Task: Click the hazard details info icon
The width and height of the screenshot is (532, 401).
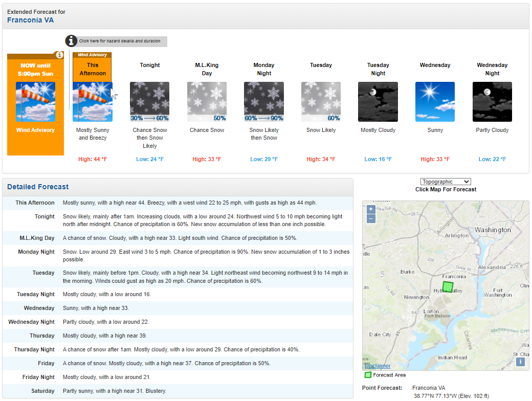Action: [x=71, y=41]
